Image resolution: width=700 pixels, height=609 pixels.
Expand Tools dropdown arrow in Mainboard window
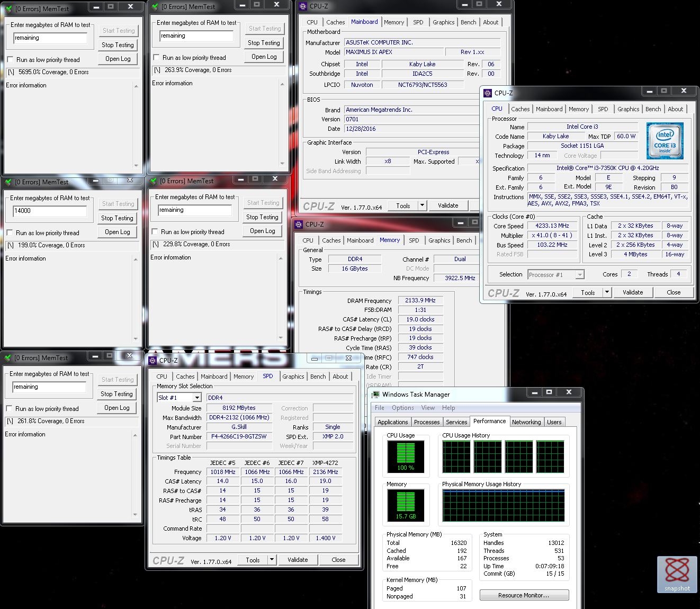point(422,205)
